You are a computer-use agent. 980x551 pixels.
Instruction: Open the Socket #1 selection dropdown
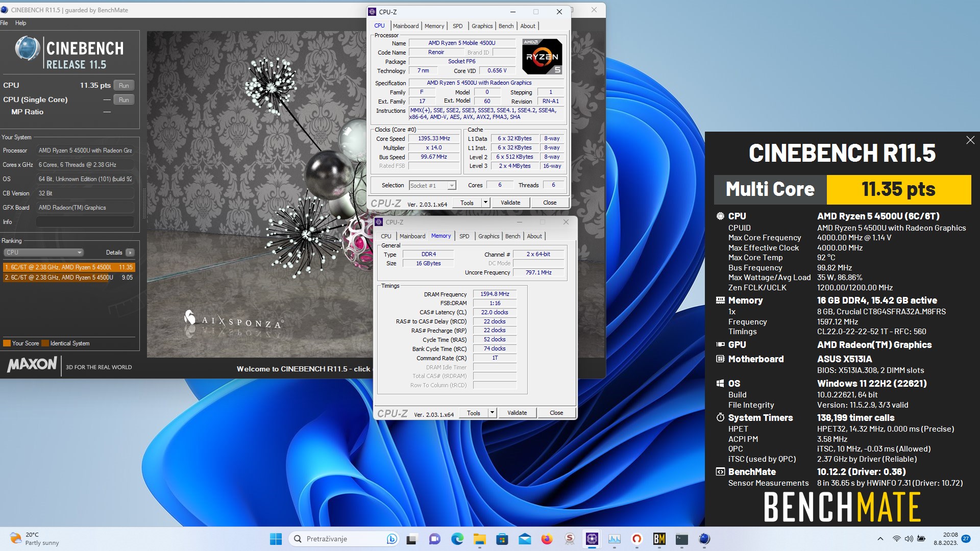[x=432, y=186]
